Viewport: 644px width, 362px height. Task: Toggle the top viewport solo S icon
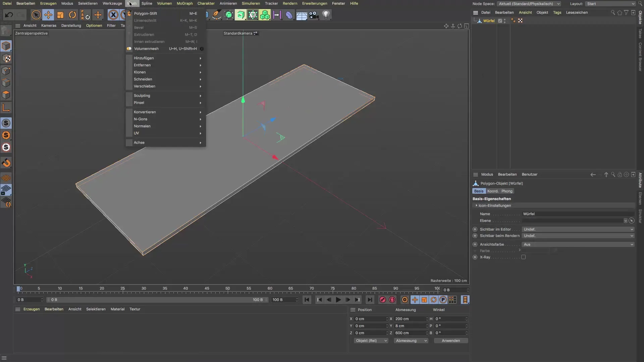6,123
